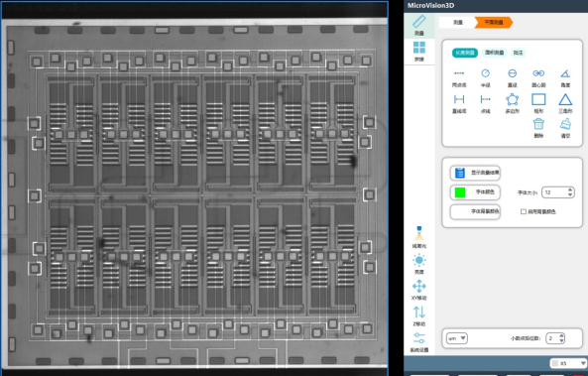
Task: Select the rectangle (矩形) measurement tool
Action: pyautogui.click(x=538, y=103)
